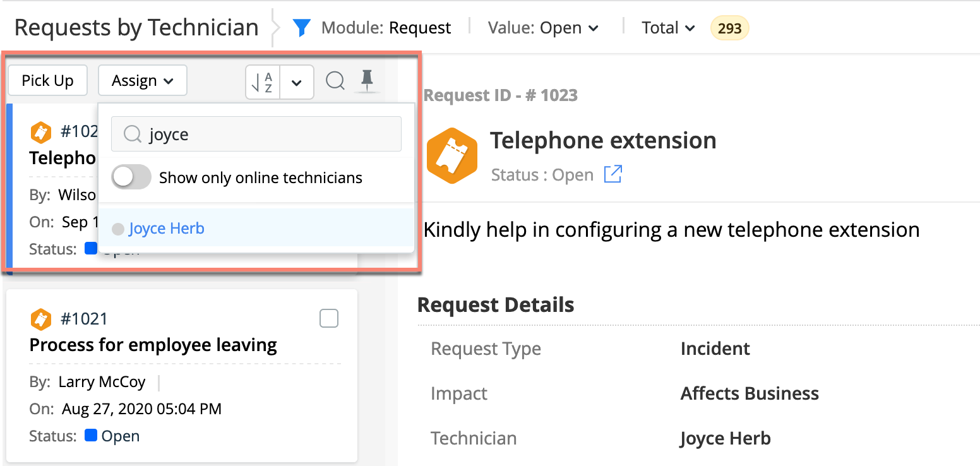The image size is (980, 466).
Task: Click the search magnifier icon in toolbar
Action: [x=335, y=80]
